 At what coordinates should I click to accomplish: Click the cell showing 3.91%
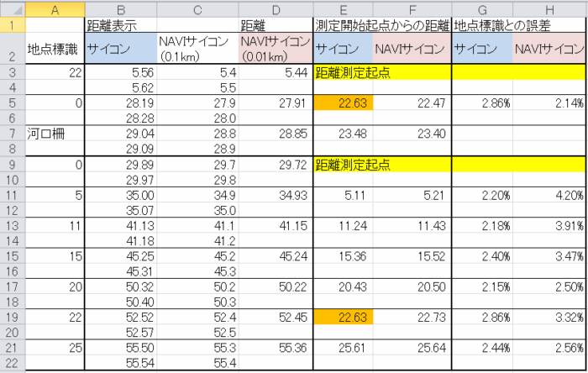[x=549, y=224]
